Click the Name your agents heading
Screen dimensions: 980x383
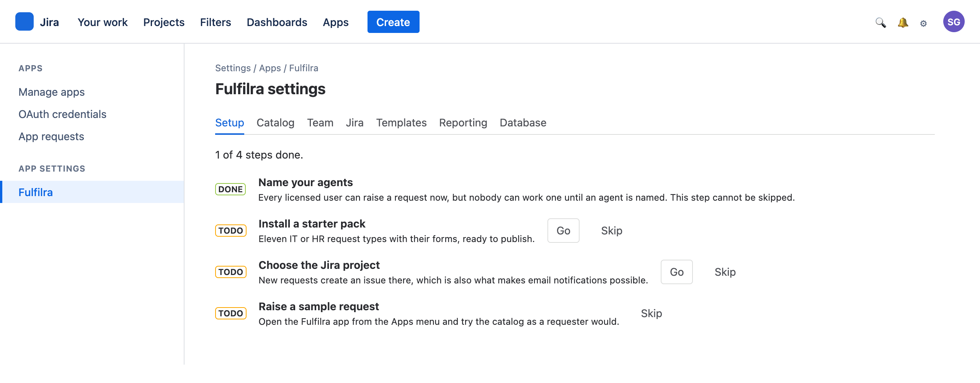click(305, 182)
